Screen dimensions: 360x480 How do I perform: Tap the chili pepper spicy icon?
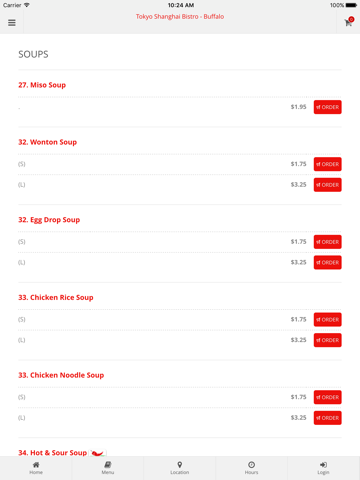(x=98, y=453)
